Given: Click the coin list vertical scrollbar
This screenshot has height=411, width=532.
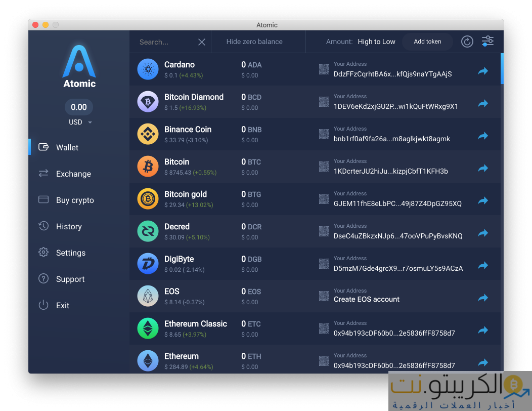Looking at the screenshot, I should pos(502,68).
